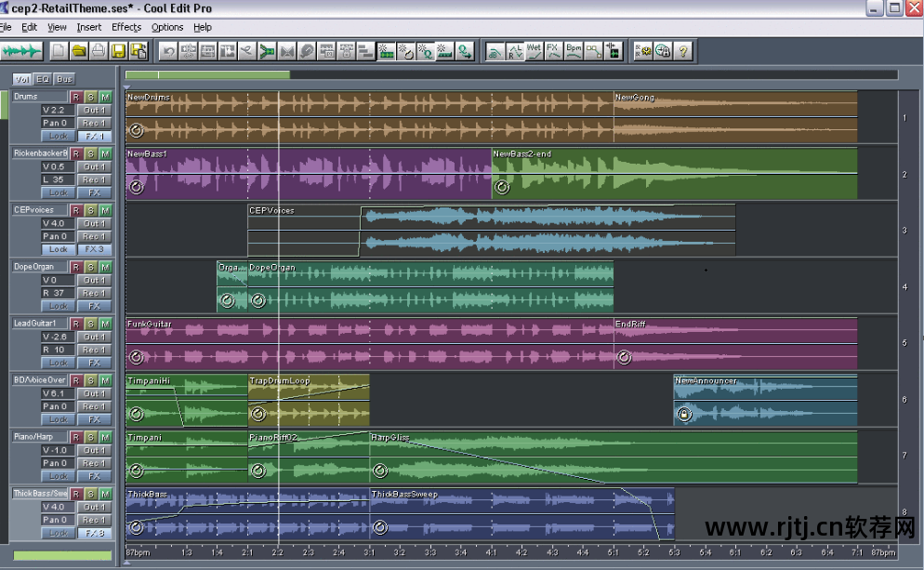The height and width of the screenshot is (570, 924).
Task: Open the Help menu
Action: click(202, 27)
